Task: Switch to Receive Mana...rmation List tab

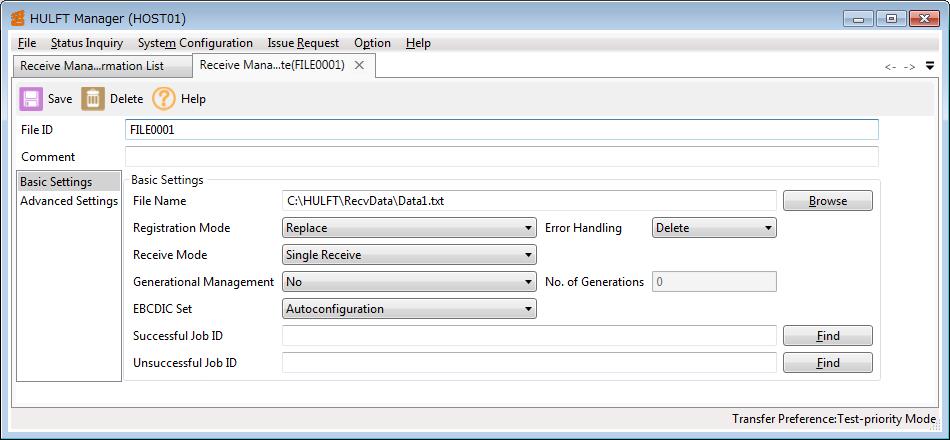Action: point(101,66)
